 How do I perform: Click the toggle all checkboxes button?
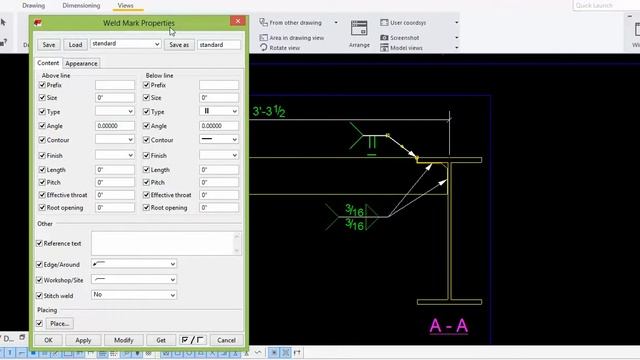[x=193, y=340]
